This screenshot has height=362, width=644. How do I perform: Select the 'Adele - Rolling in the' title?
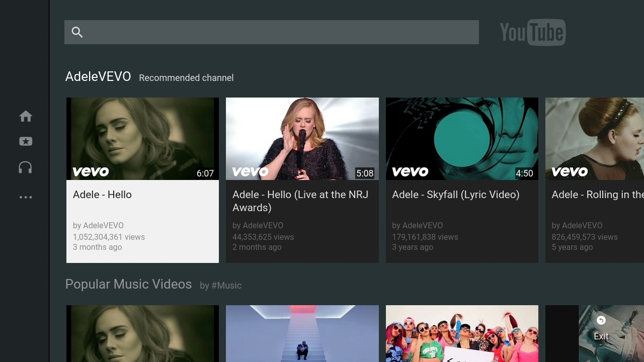pyautogui.click(x=598, y=195)
